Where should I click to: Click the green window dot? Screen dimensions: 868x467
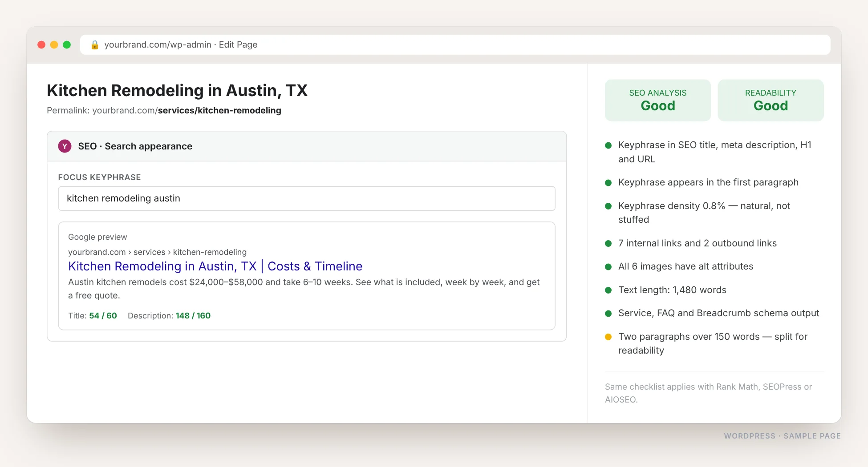point(67,44)
